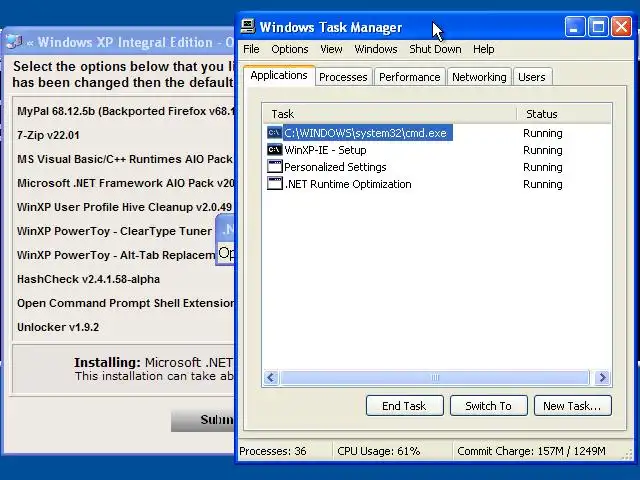Switch to the Users tab
This screenshot has height=480, width=640.
click(x=532, y=77)
